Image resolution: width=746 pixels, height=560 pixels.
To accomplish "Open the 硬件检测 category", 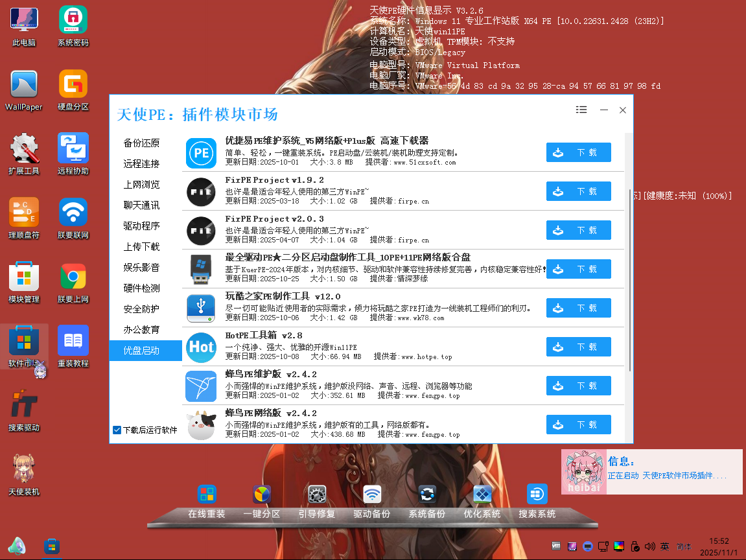I will click(x=142, y=288).
